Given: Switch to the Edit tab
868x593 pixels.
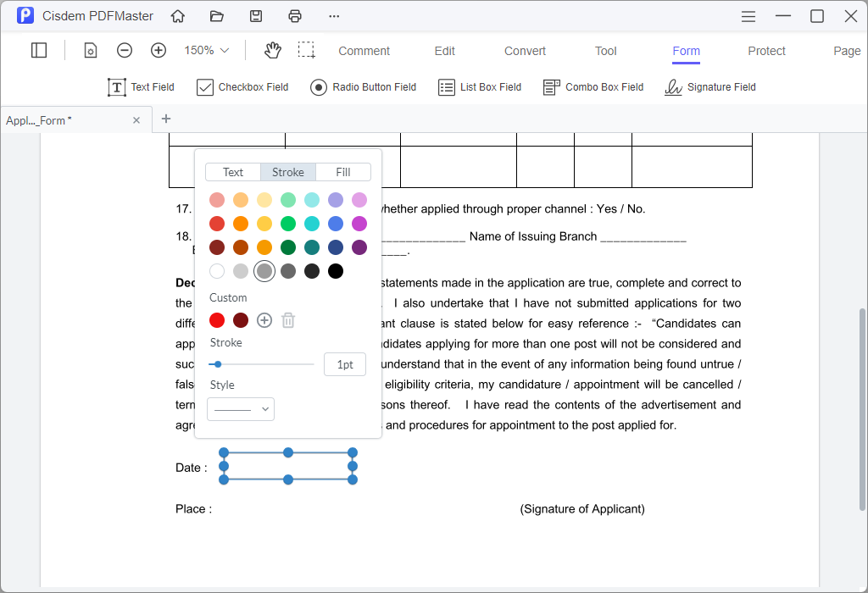Looking at the screenshot, I should (444, 51).
